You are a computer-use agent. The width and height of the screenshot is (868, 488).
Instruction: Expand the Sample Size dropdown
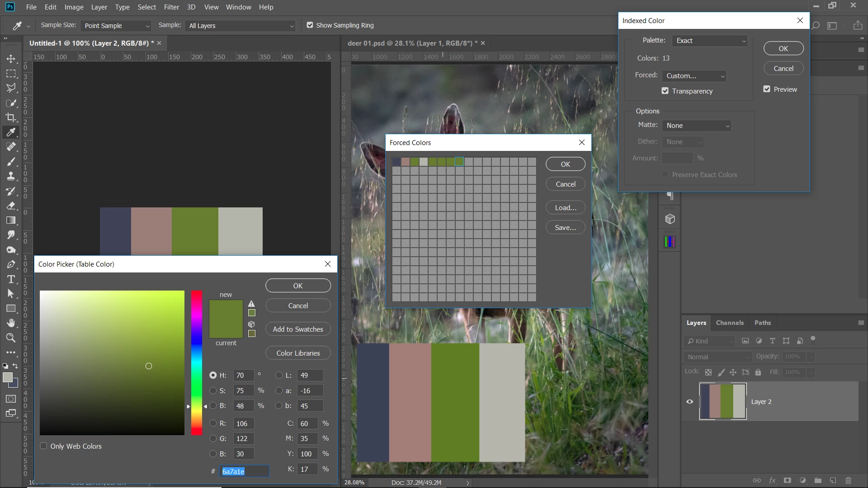(x=116, y=26)
